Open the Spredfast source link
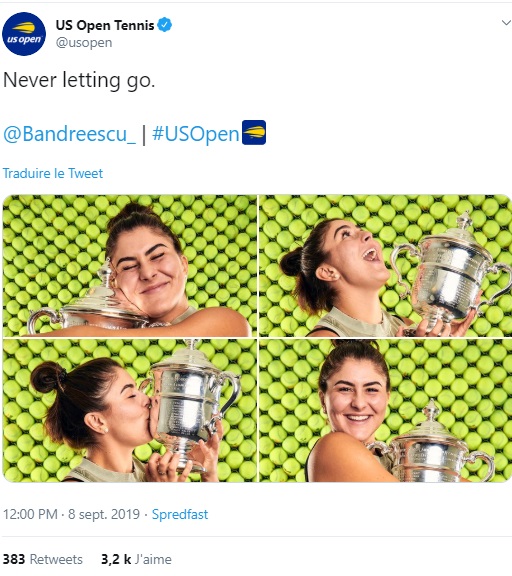 (180, 514)
